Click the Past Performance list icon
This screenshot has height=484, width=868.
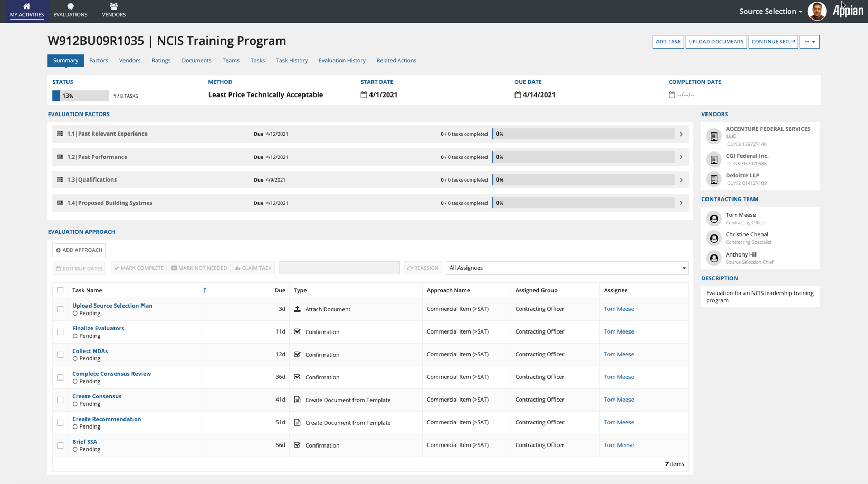point(60,157)
